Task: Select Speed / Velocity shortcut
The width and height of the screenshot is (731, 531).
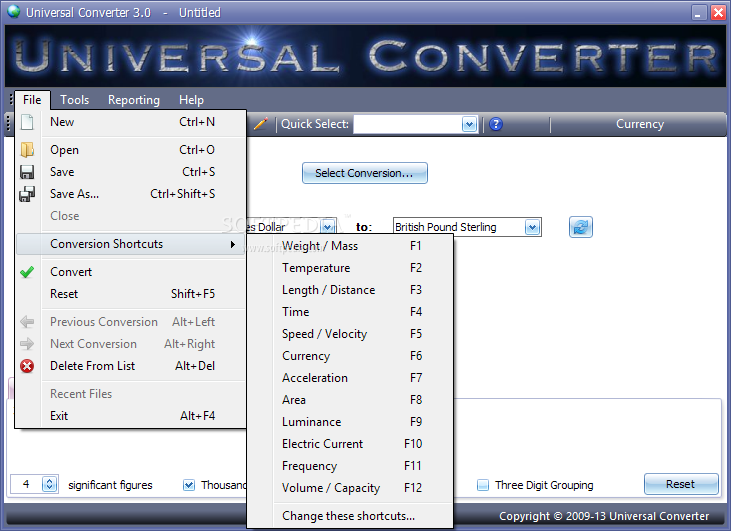Action: [350, 334]
